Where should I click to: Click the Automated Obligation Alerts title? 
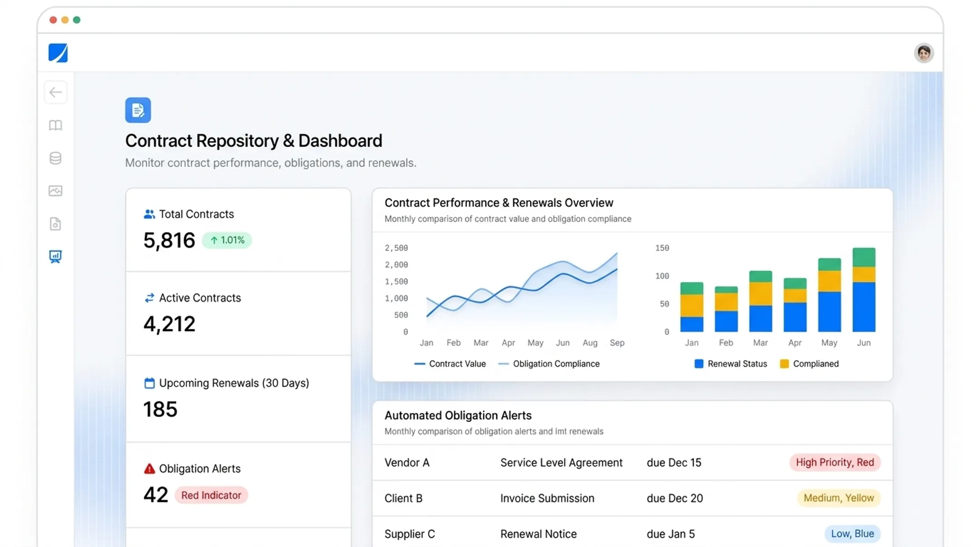458,415
